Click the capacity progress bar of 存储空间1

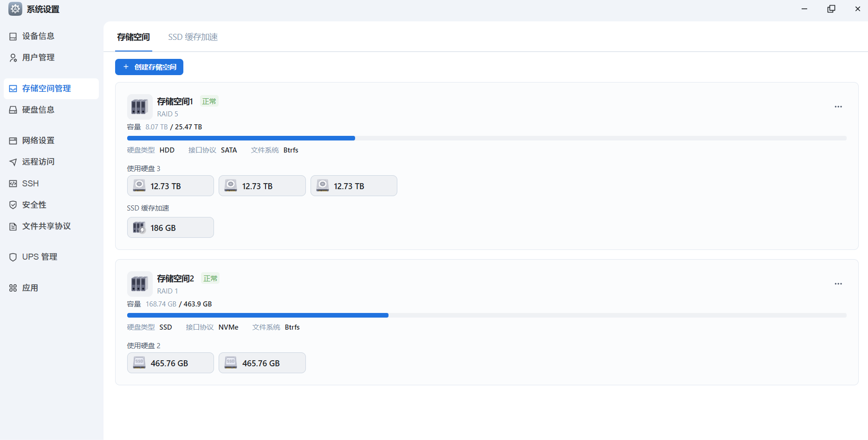486,138
